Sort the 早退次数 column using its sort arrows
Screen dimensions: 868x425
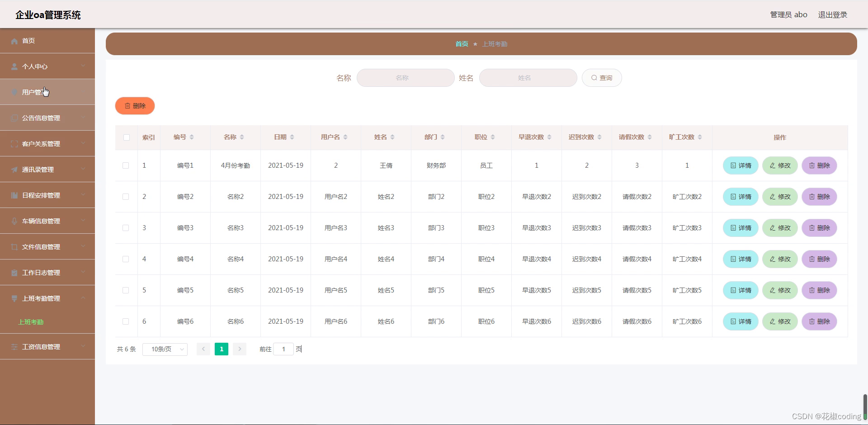(x=549, y=137)
